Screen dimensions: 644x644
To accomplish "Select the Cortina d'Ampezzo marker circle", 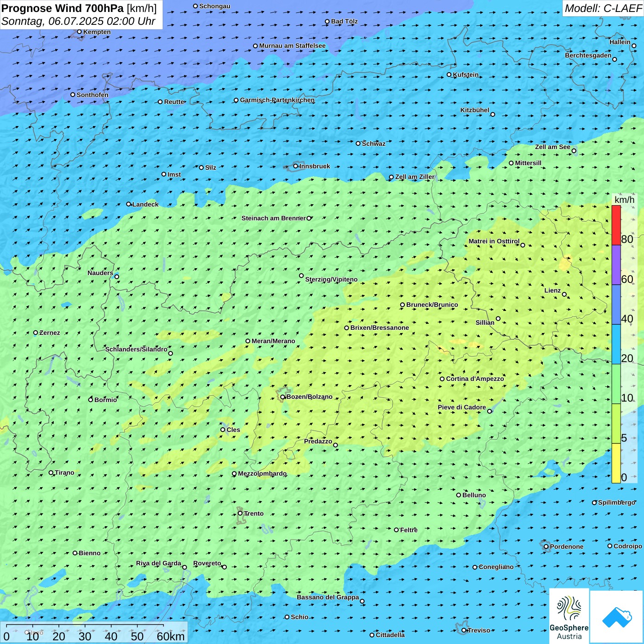I will [x=442, y=379].
